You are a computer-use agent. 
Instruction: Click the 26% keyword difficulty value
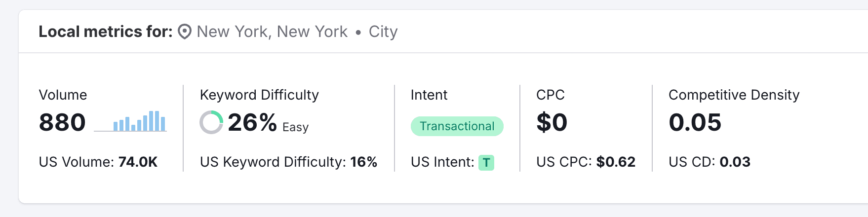click(252, 122)
